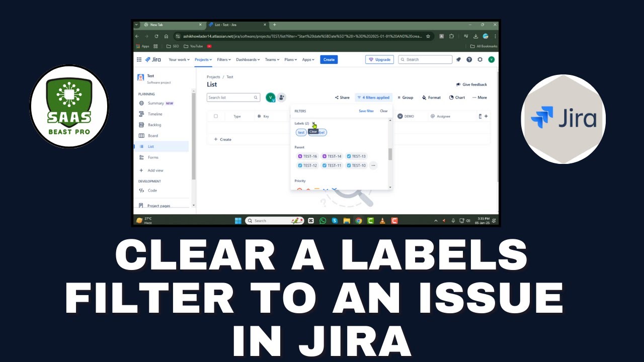Expand the Dashboards dropdown
The width and height of the screenshot is (644, 362).
[248, 59]
